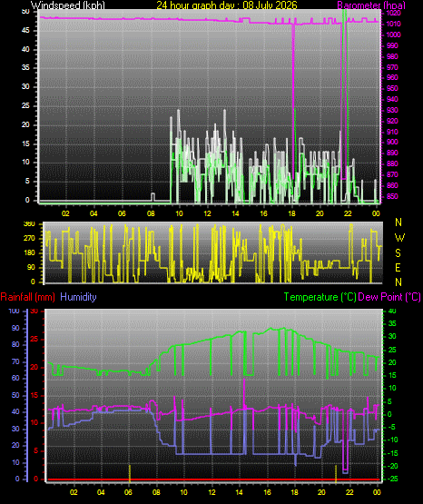Click the 25 windspeed axis value
This screenshot has width=423, height=504.
pyautogui.click(x=25, y=105)
